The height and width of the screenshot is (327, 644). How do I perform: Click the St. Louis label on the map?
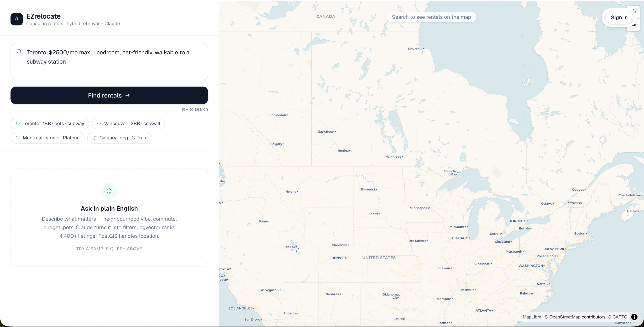pyautogui.click(x=444, y=268)
